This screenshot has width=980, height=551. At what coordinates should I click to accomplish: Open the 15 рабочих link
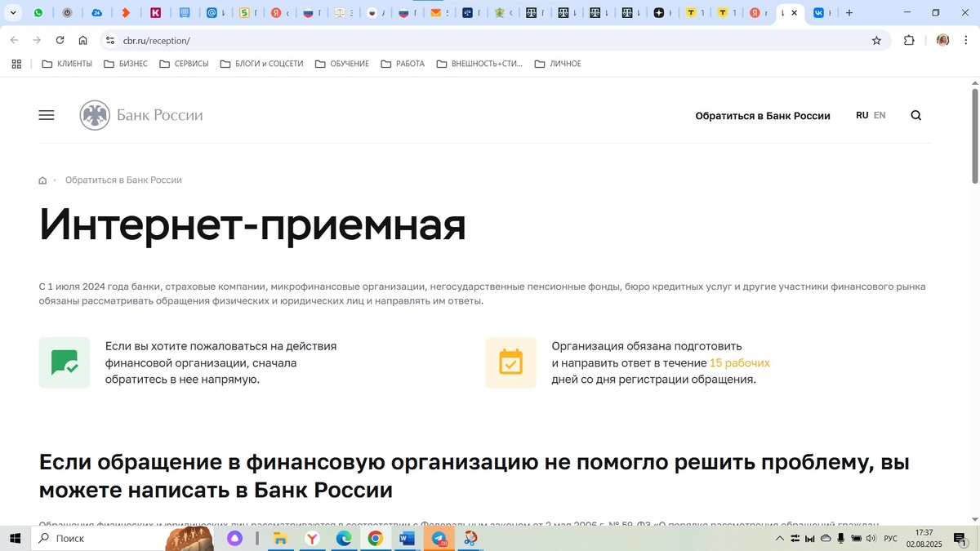[739, 362]
